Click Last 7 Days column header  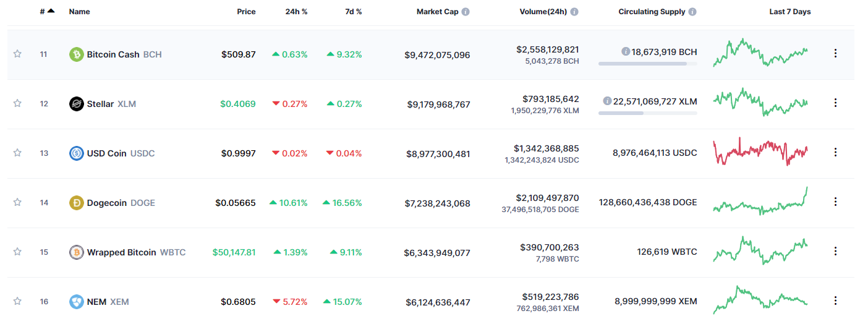point(790,12)
